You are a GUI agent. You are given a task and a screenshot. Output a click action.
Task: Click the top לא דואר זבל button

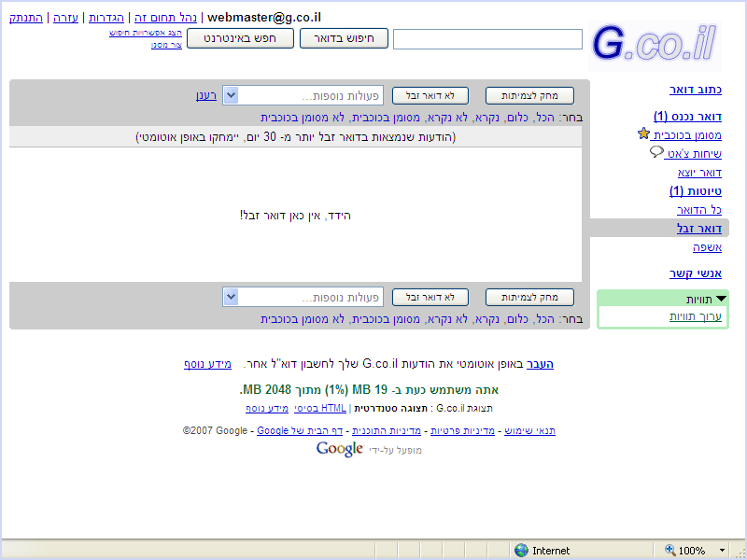(x=430, y=96)
